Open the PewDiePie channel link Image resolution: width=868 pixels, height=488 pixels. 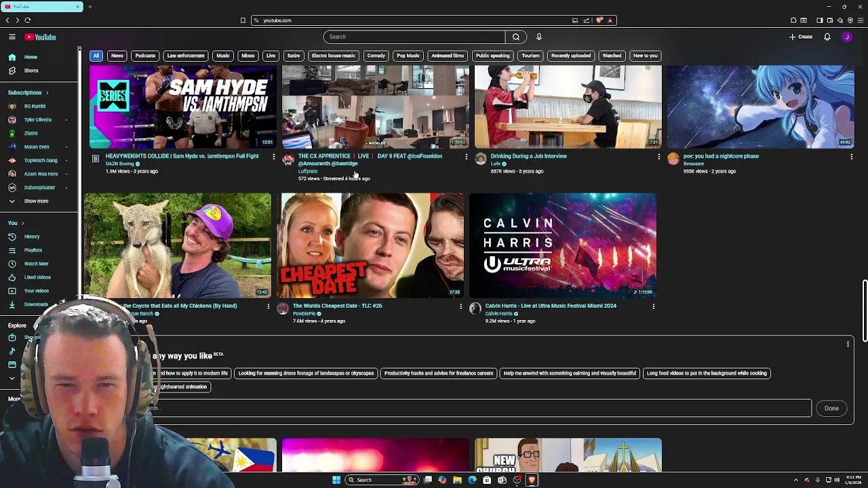pos(304,314)
